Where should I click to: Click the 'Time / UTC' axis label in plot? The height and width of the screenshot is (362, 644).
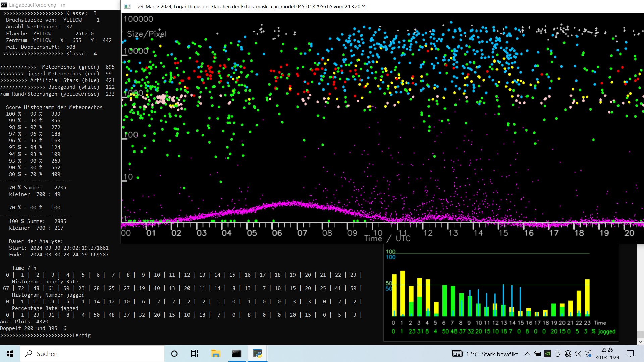(387, 238)
